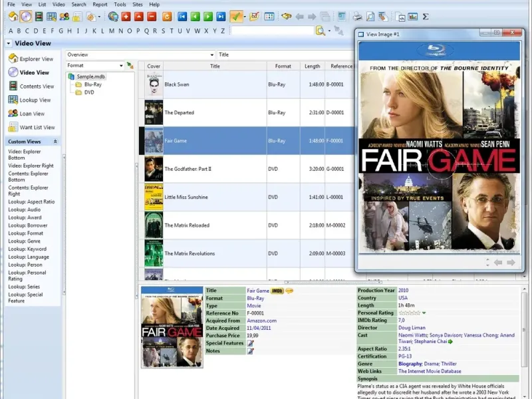Edit Notes using the pencil icon
This screenshot has height=399, width=532.
pyautogui.click(x=251, y=351)
